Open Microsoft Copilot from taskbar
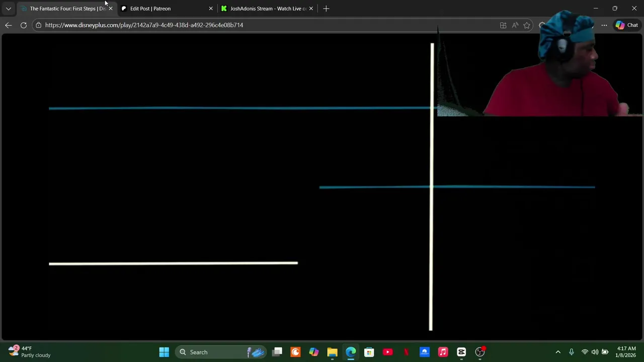644x362 pixels. [314, 352]
